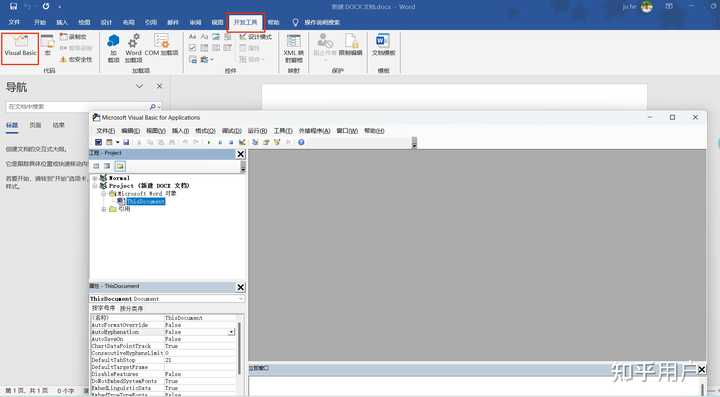This screenshot has width=720, height=397.
Task: Run the macro with the green play icon
Action: click(209, 142)
